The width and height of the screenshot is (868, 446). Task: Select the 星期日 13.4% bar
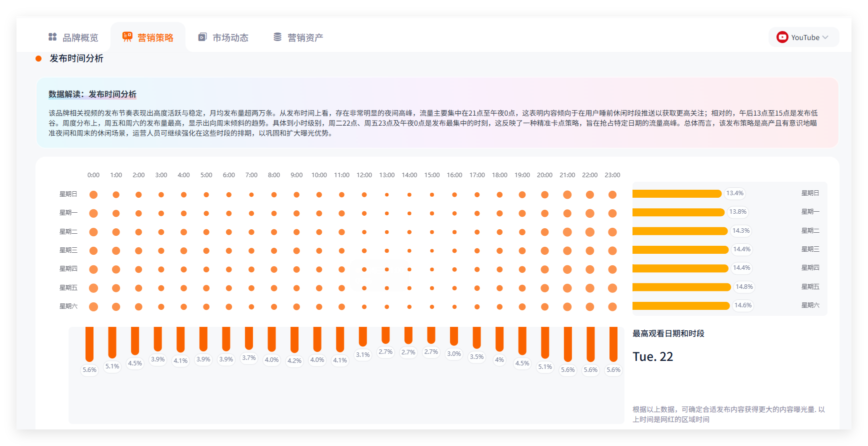[676, 194]
